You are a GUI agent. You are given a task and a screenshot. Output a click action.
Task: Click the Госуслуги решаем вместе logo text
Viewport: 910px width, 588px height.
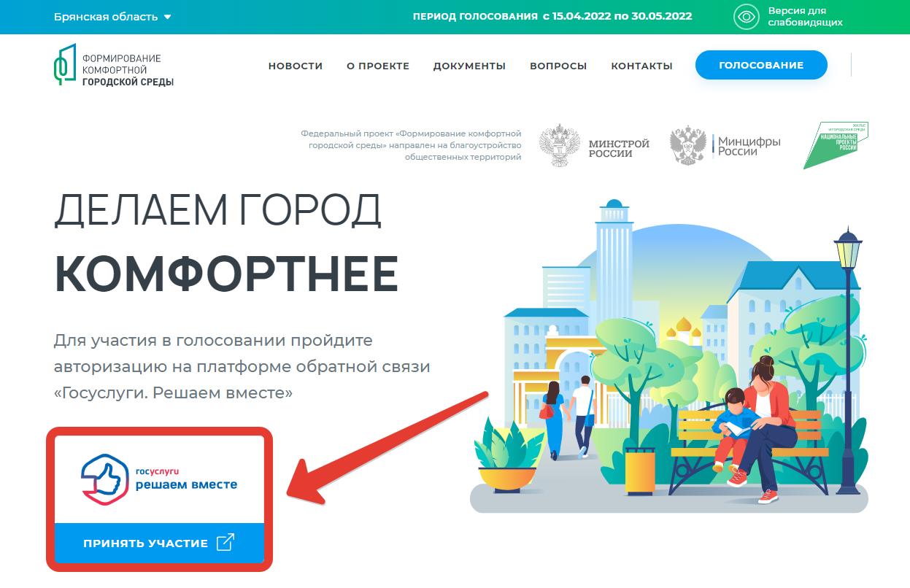[186, 479]
